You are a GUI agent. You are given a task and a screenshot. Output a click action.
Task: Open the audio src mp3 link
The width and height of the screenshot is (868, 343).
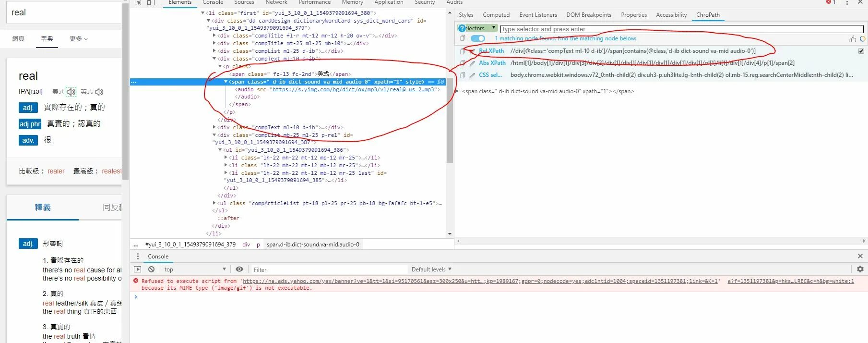click(x=353, y=89)
